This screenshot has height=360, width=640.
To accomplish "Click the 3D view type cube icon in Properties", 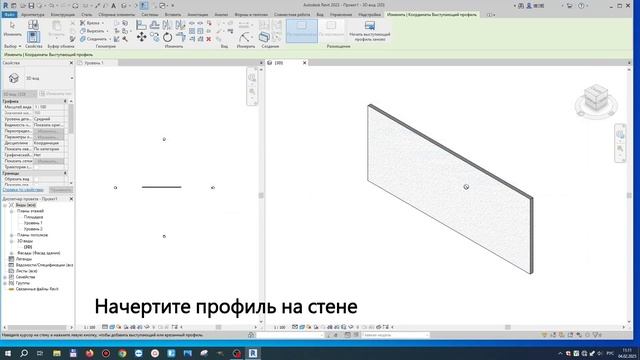I will coord(14,78).
